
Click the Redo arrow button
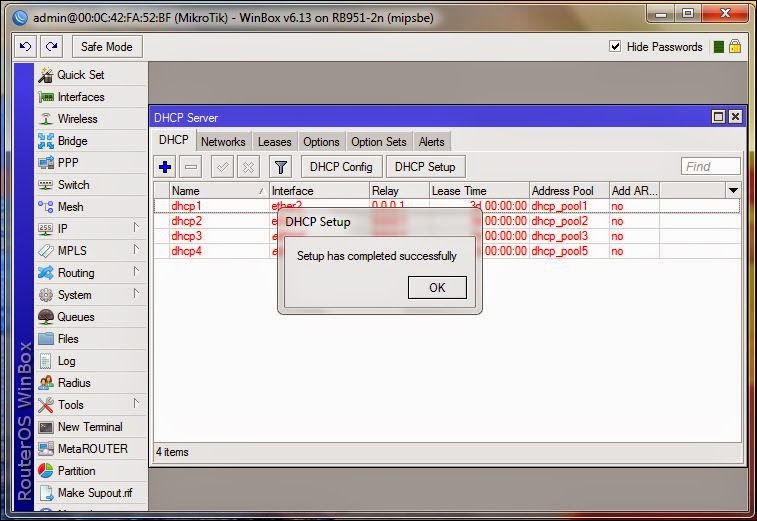click(51, 47)
